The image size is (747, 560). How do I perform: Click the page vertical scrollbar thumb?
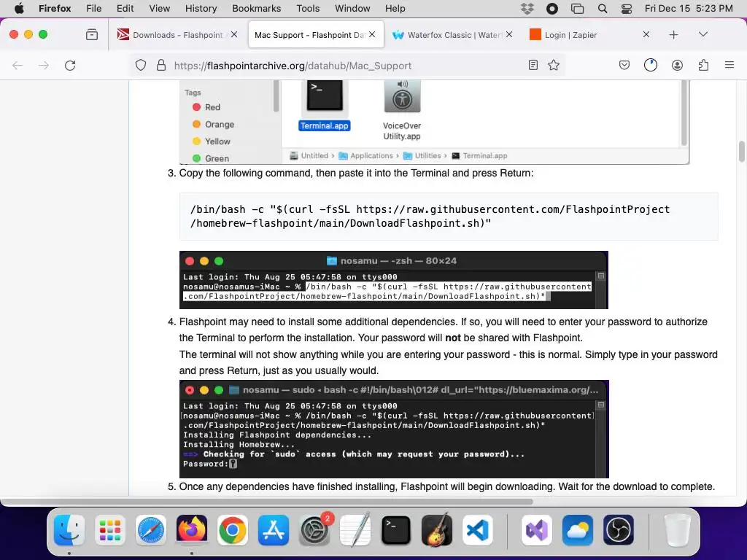742,152
